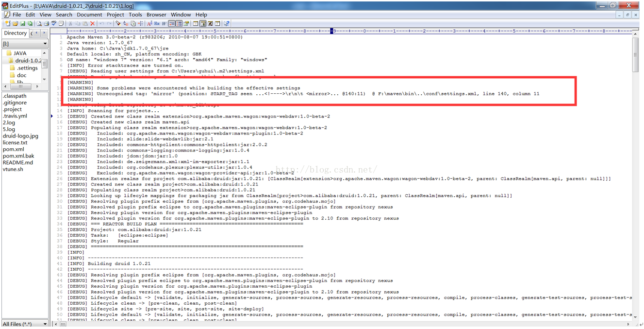Click the Save All toolbar icon
The width and height of the screenshot is (644, 329).
pyautogui.click(x=30, y=23)
